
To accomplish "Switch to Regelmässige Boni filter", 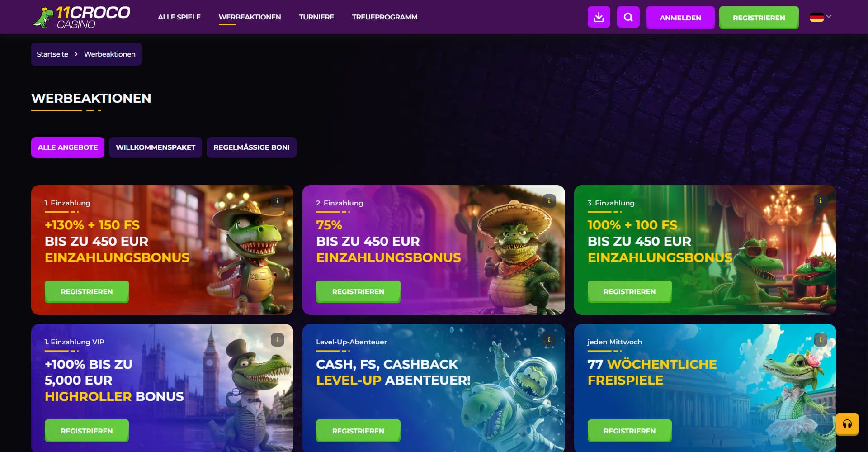I will coord(251,147).
